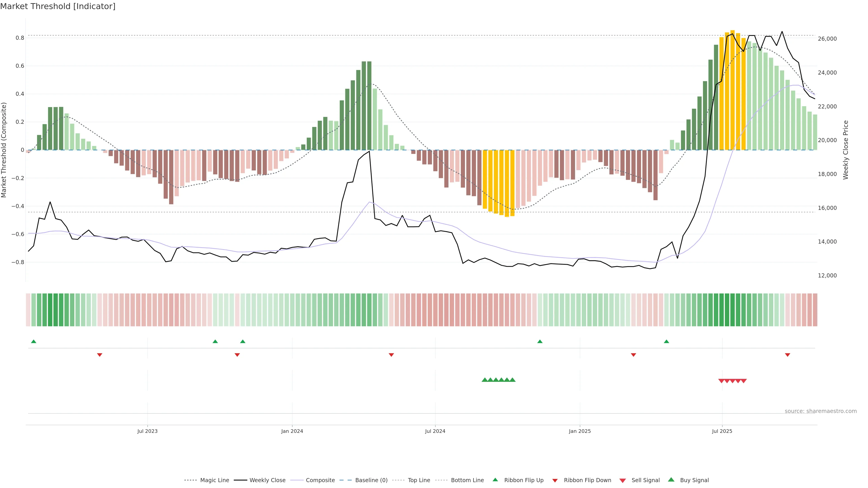Click the leftmost green ribbon flip up marker
Viewport: 868px width, 488px height.
click(33, 342)
